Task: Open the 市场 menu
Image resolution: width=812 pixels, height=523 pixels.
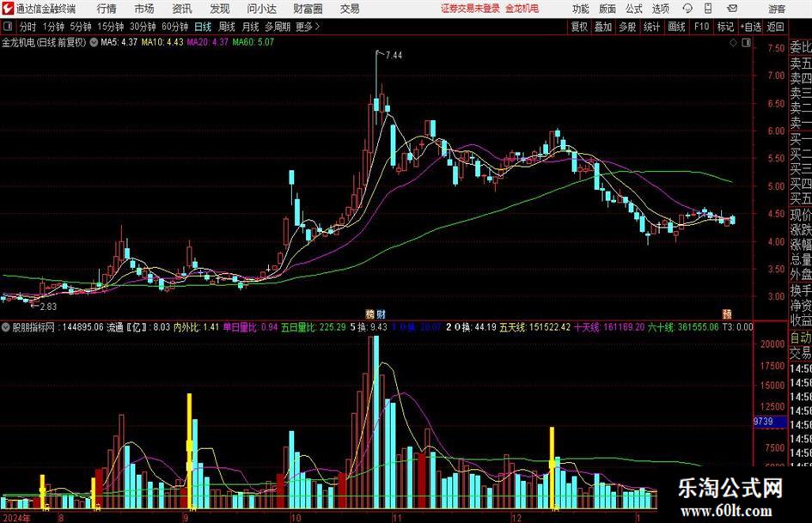Action: (x=144, y=9)
